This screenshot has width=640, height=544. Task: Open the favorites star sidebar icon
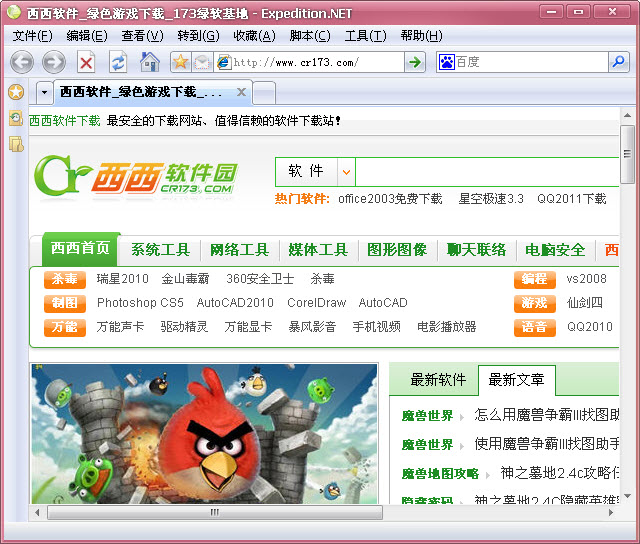16,92
